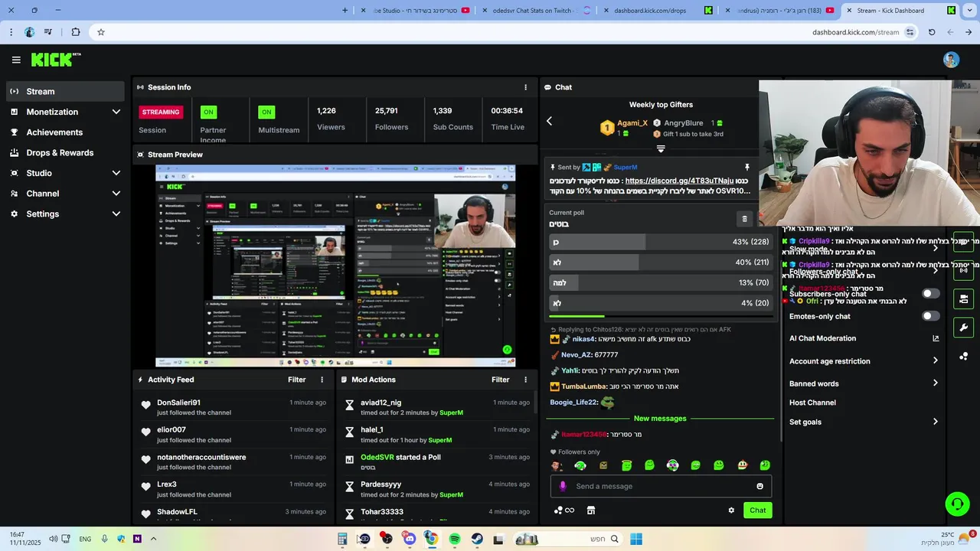Open Steam from the taskbar

click(477, 539)
